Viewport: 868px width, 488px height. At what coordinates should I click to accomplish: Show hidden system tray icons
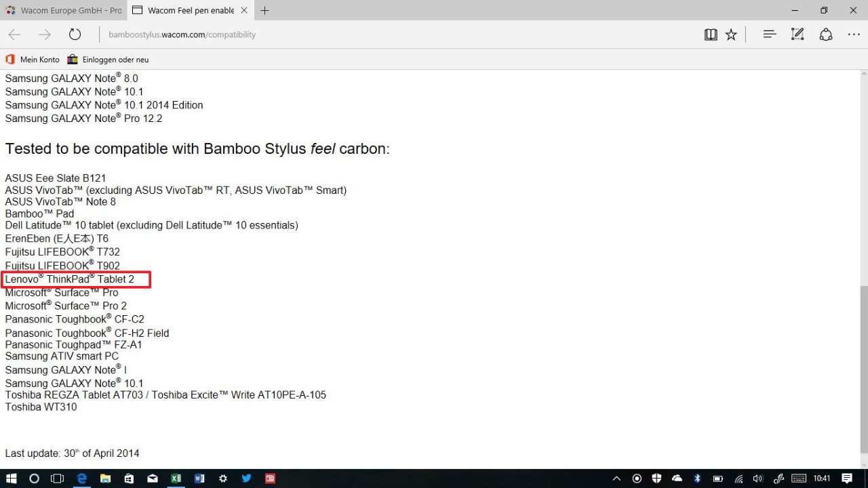[616, 479]
